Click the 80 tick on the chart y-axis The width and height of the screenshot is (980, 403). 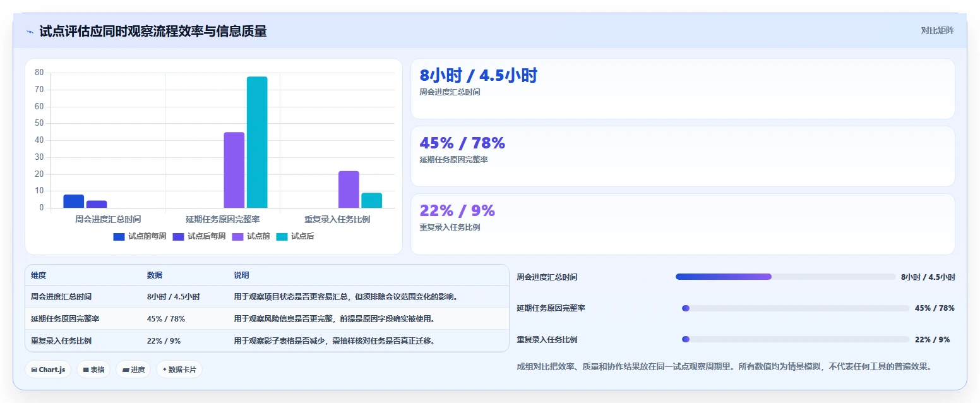tap(39, 73)
